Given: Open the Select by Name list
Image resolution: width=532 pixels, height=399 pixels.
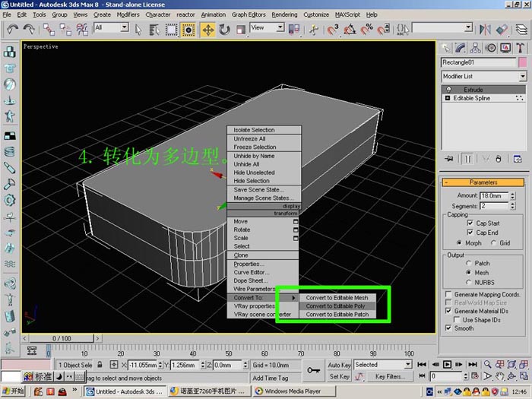Looking at the screenshot, I should coord(154,30).
